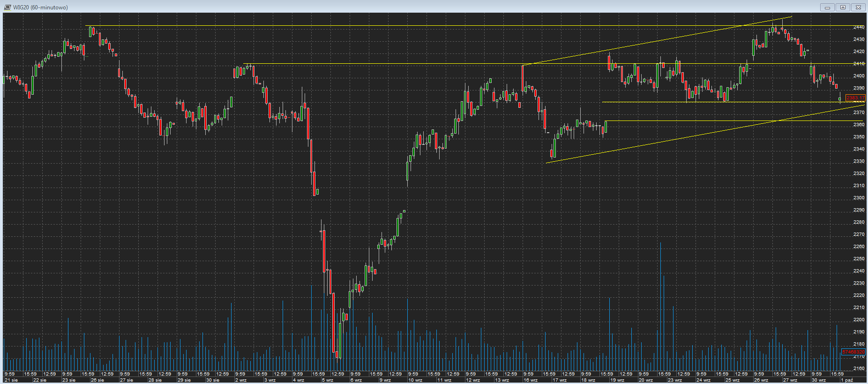Screen dimensions: 868x384
Task: Click the '4 wrz' date label
Action: [299, 380]
